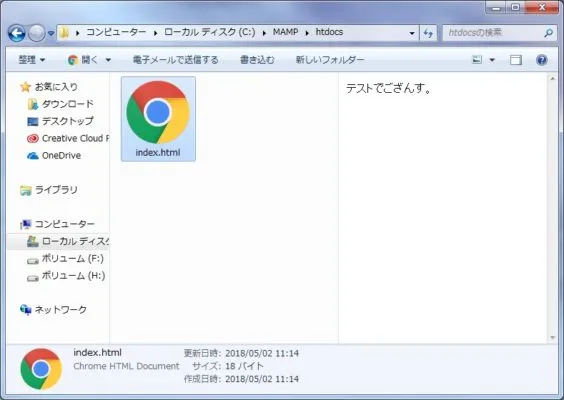Click the preview pane scrollbar up arrow
The height and width of the screenshot is (400, 564).
coord(553,78)
